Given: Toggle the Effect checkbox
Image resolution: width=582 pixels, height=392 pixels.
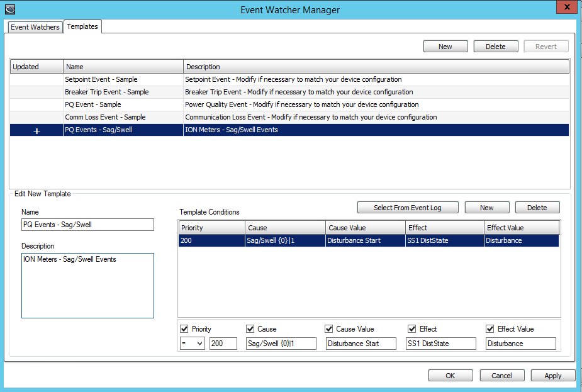Looking at the screenshot, I should (x=411, y=329).
